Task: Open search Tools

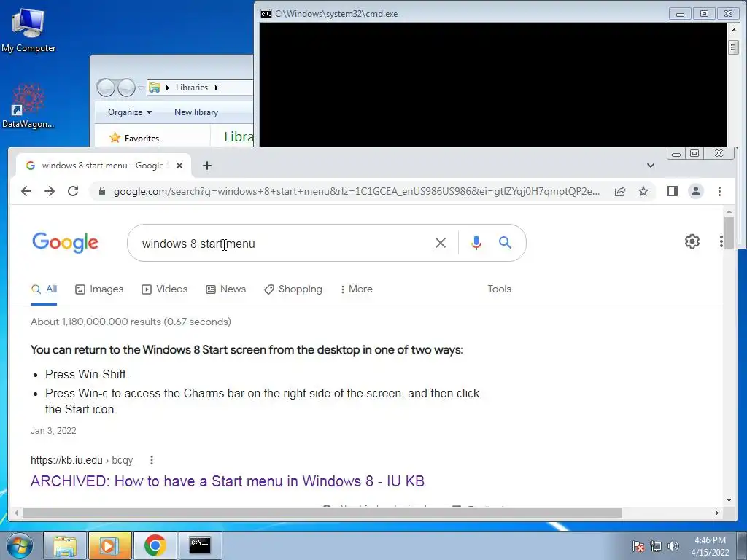Action: pyautogui.click(x=499, y=289)
